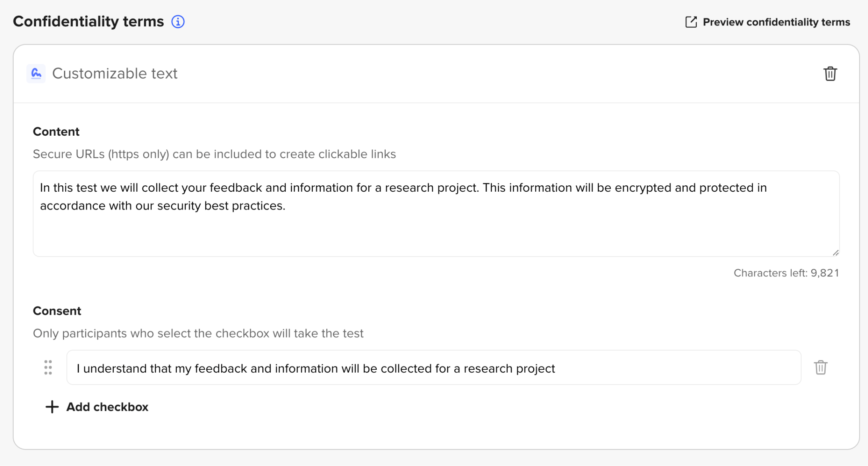Delete the Customizable text block via trash icon

click(830, 74)
